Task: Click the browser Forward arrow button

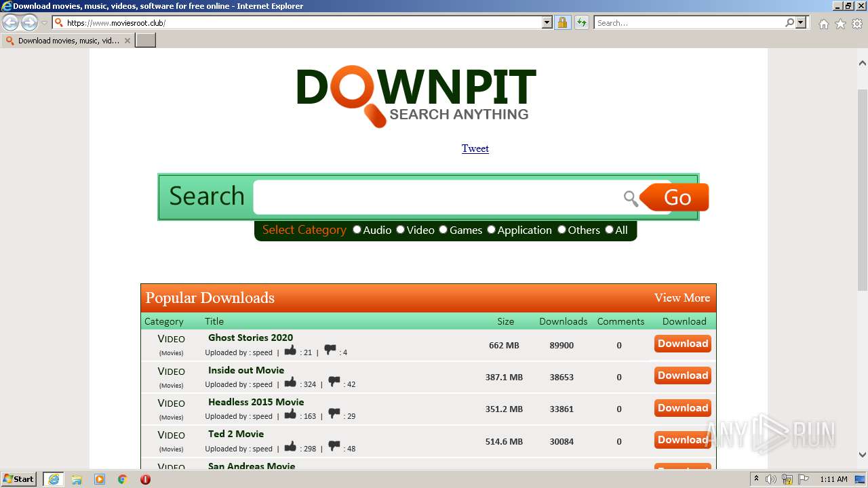Action: tap(29, 23)
